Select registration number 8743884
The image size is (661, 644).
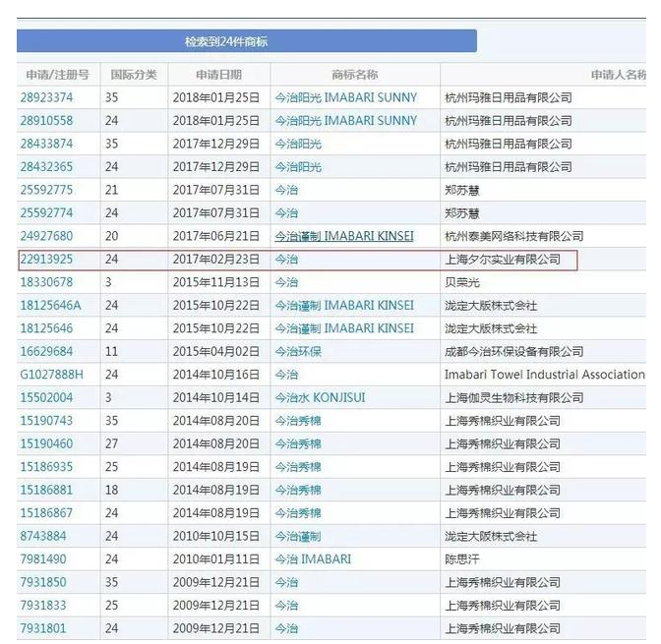coord(43,537)
